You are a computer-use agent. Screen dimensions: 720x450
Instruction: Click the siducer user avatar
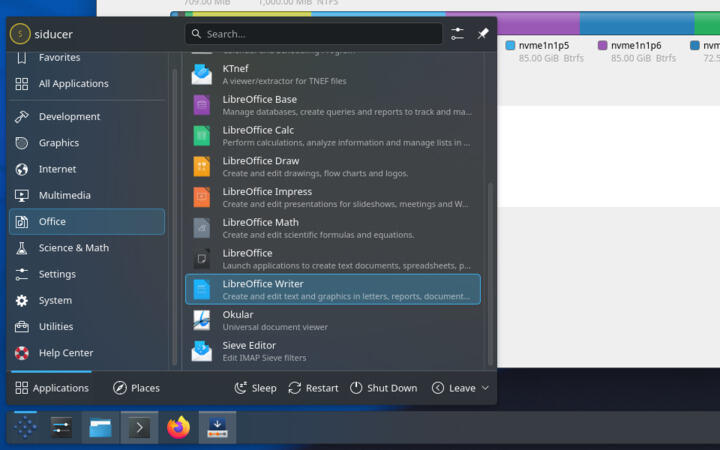tap(20, 34)
